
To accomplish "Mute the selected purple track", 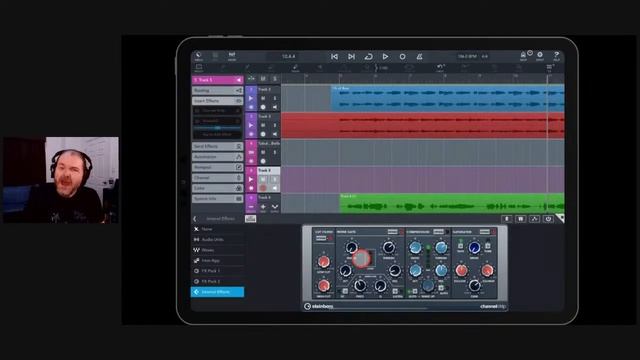I will click(x=263, y=179).
